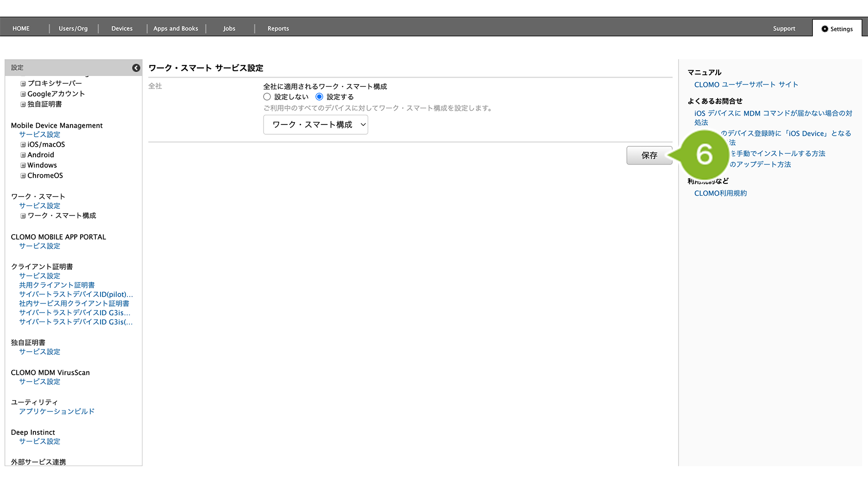868x488 pixels.
Task: Open the ワーク・スマート構成 dropdown
Action: [x=315, y=125]
